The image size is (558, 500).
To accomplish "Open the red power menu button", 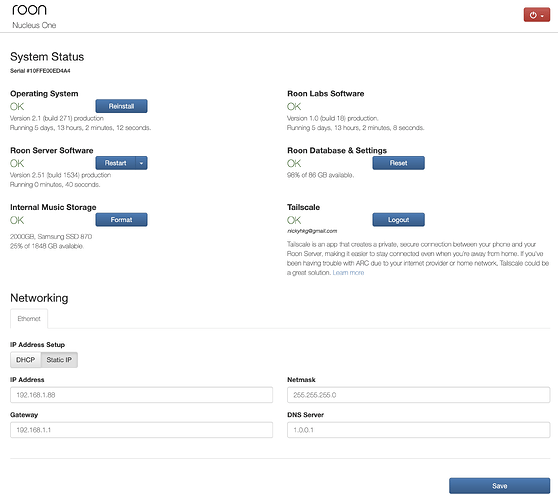I will [536, 15].
